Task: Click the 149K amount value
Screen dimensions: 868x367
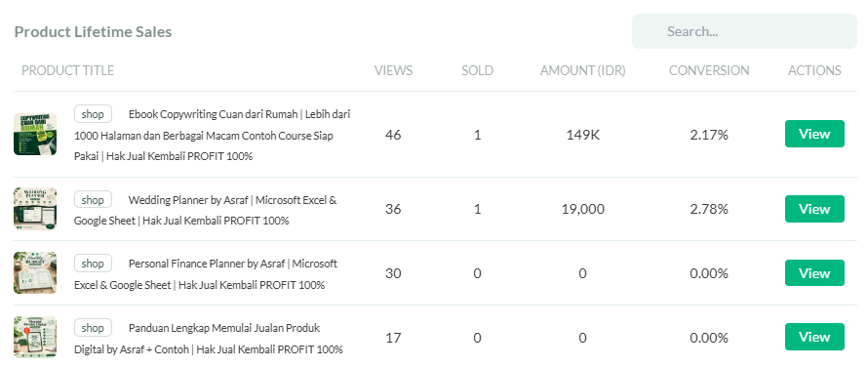Action: point(583,135)
